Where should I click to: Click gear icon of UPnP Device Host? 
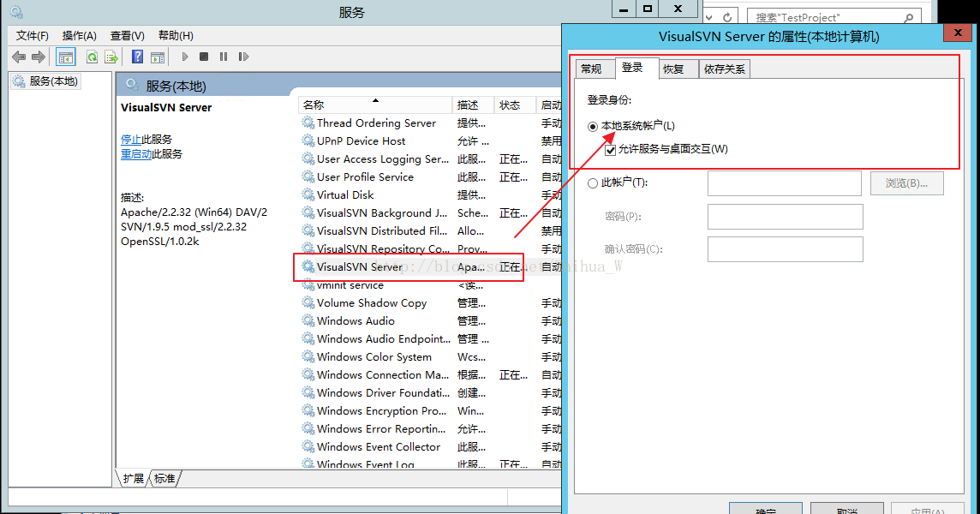tap(308, 140)
